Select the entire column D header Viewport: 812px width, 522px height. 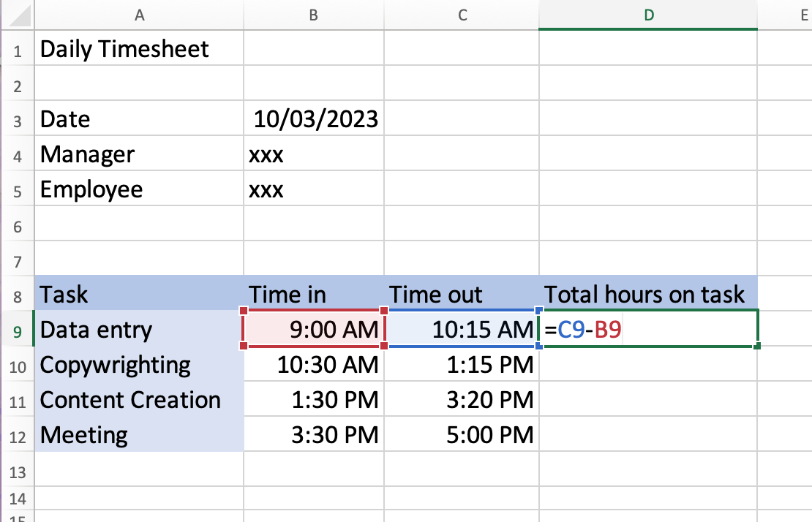pyautogui.click(x=647, y=15)
